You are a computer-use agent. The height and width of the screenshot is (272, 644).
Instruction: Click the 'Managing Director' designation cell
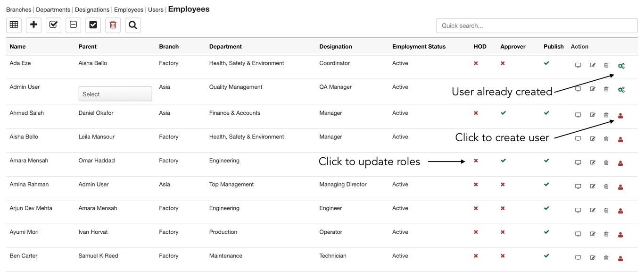[x=343, y=184]
